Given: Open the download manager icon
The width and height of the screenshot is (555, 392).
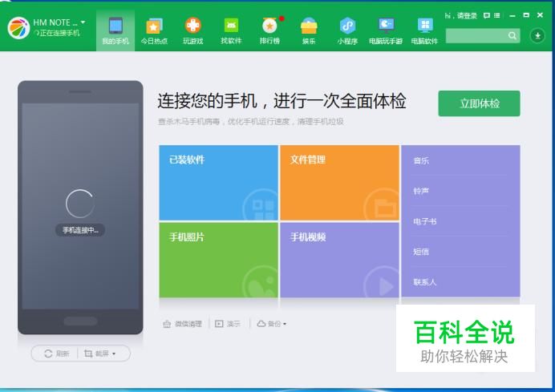Looking at the screenshot, I should pos(537,35).
